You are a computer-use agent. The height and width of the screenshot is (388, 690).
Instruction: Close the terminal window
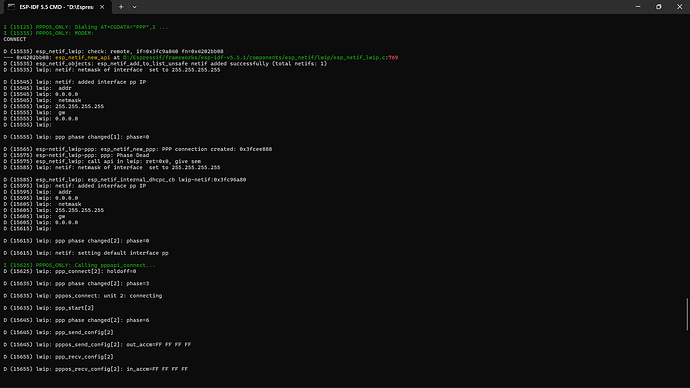(x=679, y=7)
